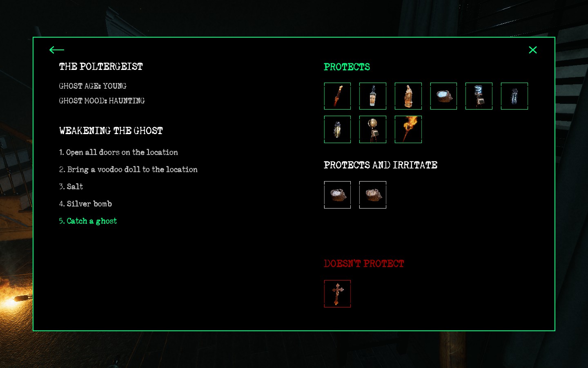
Task: Select the golden vial item
Action: pos(337,130)
